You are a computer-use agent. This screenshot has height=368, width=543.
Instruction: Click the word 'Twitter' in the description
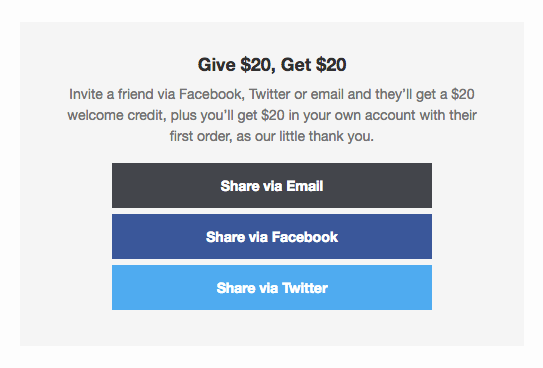pos(270,94)
